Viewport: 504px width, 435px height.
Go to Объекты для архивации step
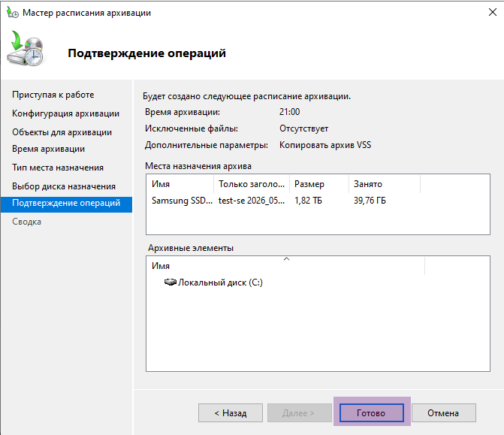[x=62, y=132]
